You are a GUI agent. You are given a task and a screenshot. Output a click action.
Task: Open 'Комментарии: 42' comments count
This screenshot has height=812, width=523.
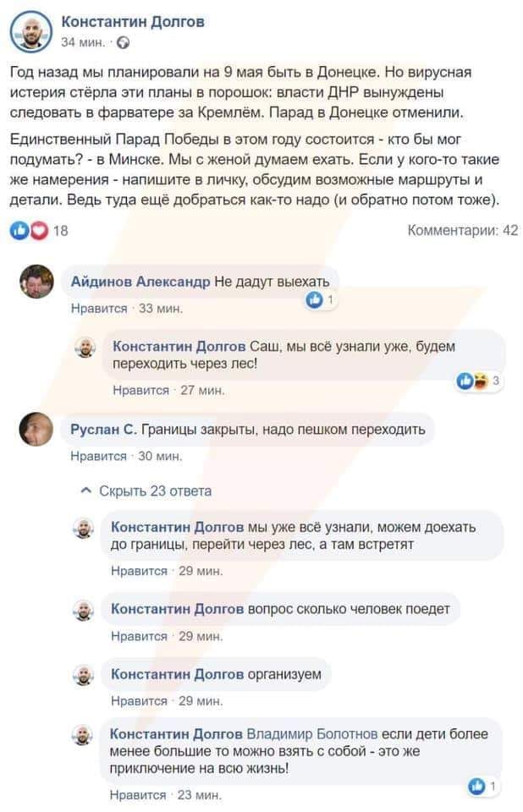[x=463, y=230]
